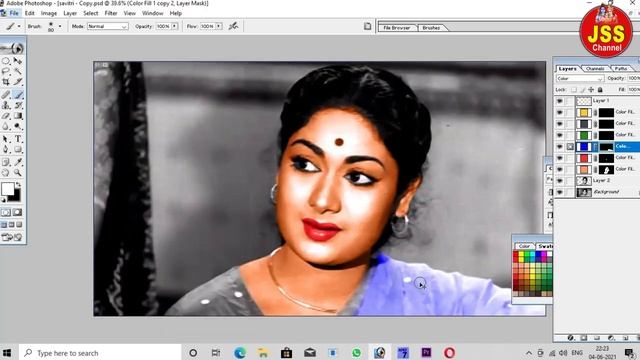Select the Blur tool
640x360 pixels.
point(6,127)
